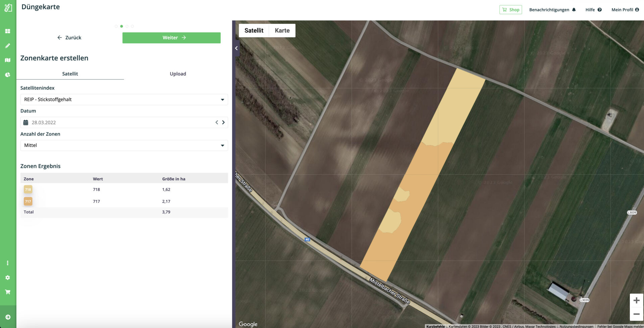Image resolution: width=644 pixels, height=328 pixels.
Task: Click the app logo in the sidebar
Action: pyautogui.click(x=8, y=8)
